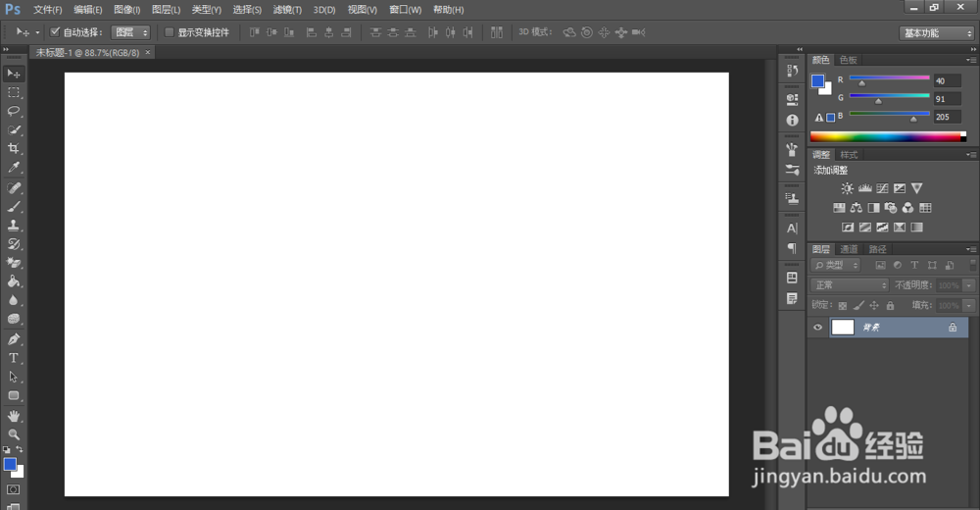Open the 图像(I) menu
Screen dimensions: 980x510
pyautogui.click(x=126, y=10)
